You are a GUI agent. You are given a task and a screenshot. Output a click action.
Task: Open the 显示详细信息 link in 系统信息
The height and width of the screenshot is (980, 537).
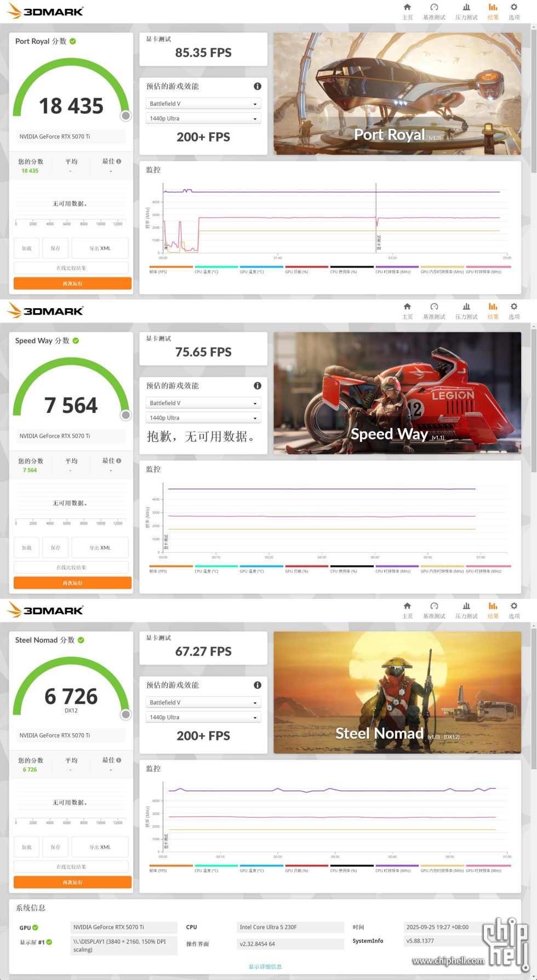pos(265,967)
